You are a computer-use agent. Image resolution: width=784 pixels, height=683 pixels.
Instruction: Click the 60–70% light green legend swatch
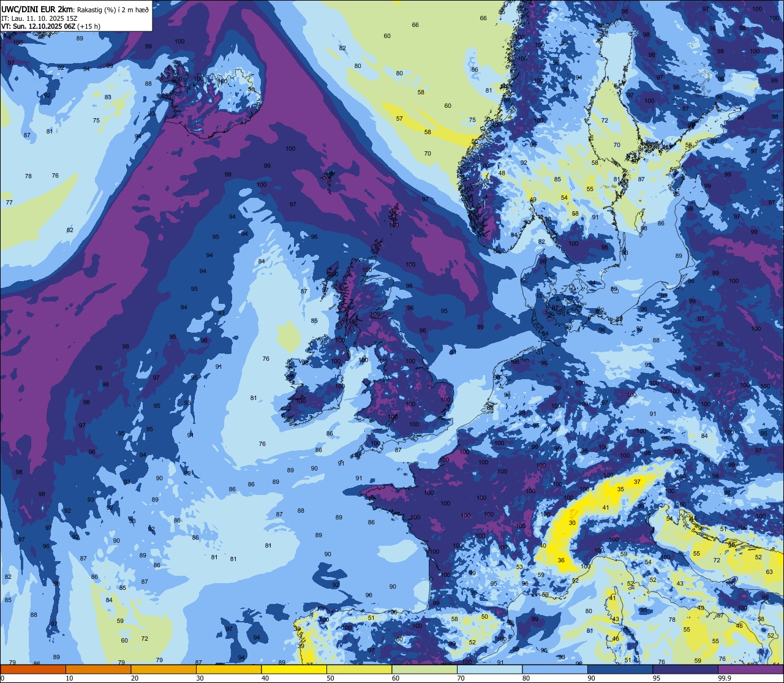pos(424,669)
